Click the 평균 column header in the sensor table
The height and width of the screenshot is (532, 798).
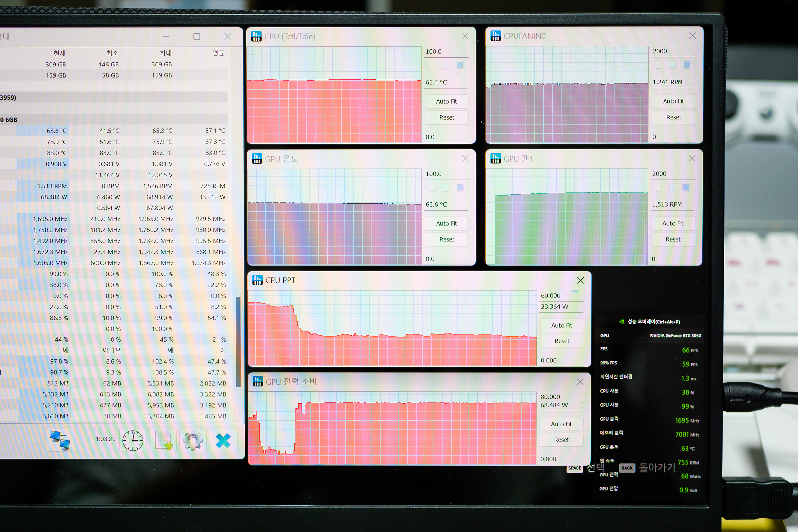click(x=218, y=53)
